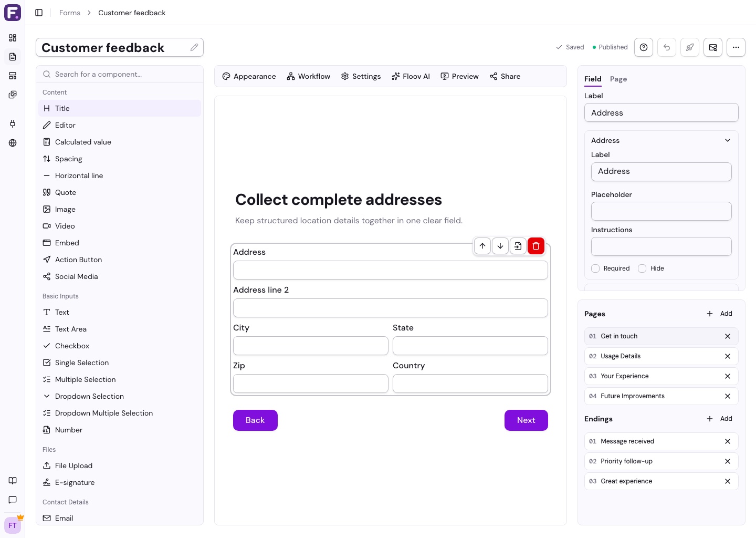Add a new ending with Endings Add
The height and width of the screenshot is (538, 756).
[x=720, y=419]
